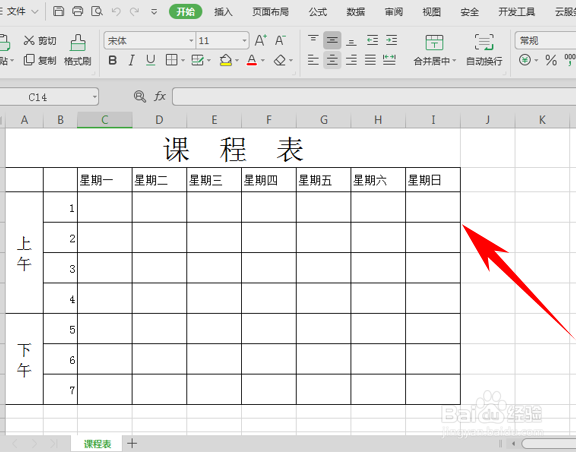Click the formula bar magnifier icon
This screenshot has height=452, width=576.
pos(139,97)
